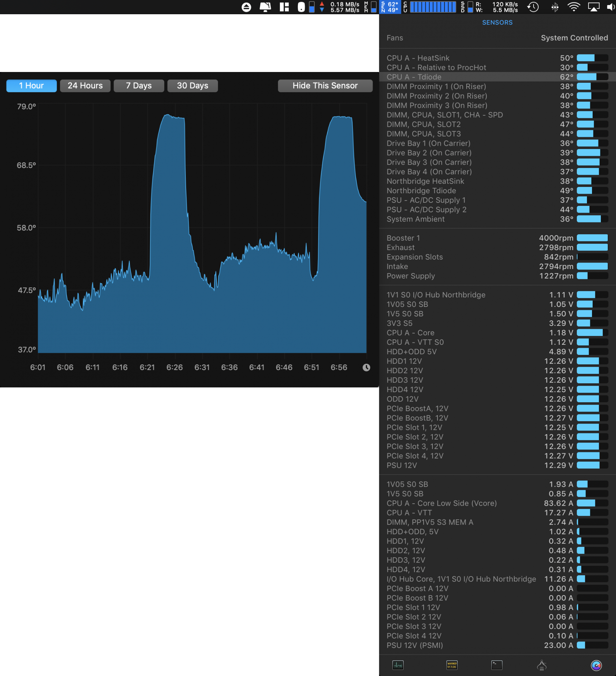Open System Information caliper icon
The width and height of the screenshot is (616, 676).
pos(542,665)
